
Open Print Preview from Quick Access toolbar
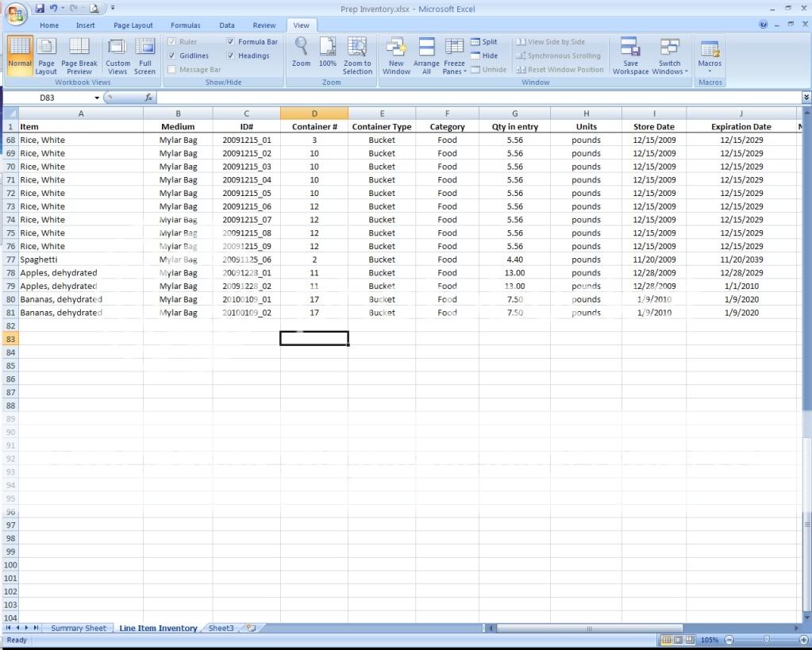[x=94, y=8]
